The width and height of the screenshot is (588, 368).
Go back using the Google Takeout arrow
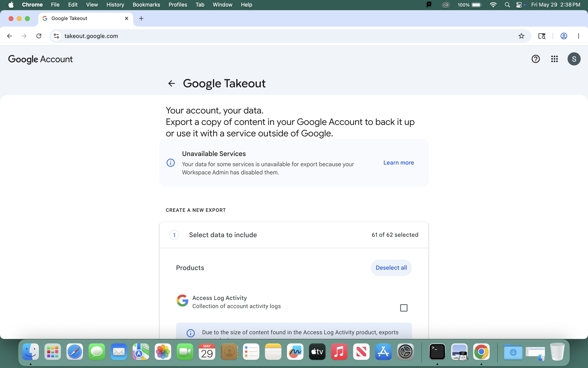pyautogui.click(x=171, y=83)
